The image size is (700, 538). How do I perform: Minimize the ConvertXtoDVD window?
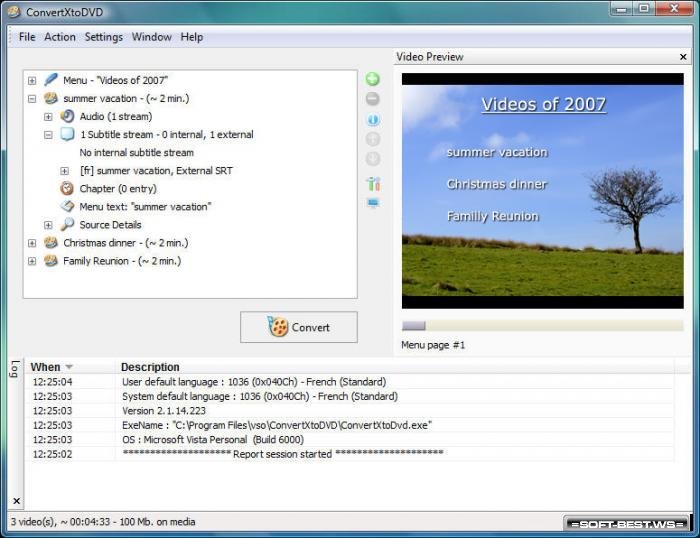click(622, 8)
